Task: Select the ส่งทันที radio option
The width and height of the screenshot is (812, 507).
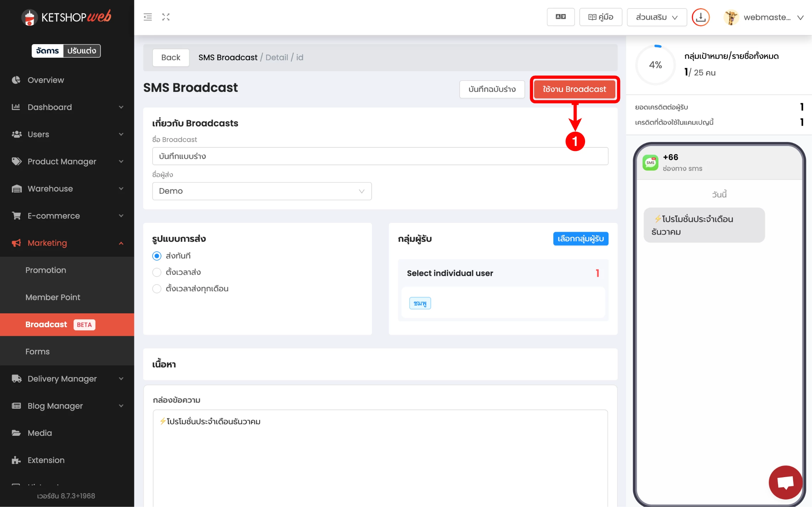Action: [x=157, y=256]
